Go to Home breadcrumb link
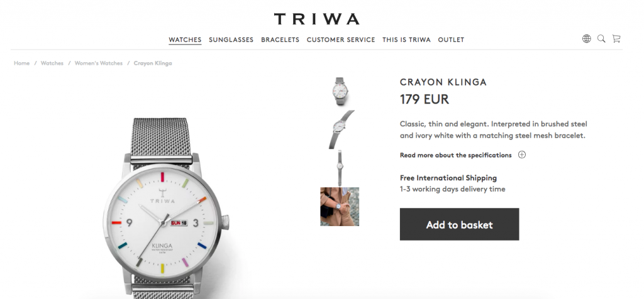Image resolution: width=644 pixels, height=299 pixels. (x=22, y=63)
